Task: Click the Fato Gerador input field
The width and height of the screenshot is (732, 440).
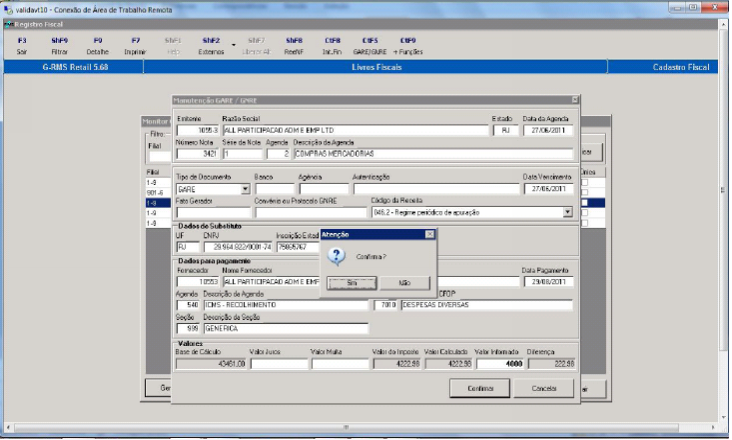Action: [213, 212]
